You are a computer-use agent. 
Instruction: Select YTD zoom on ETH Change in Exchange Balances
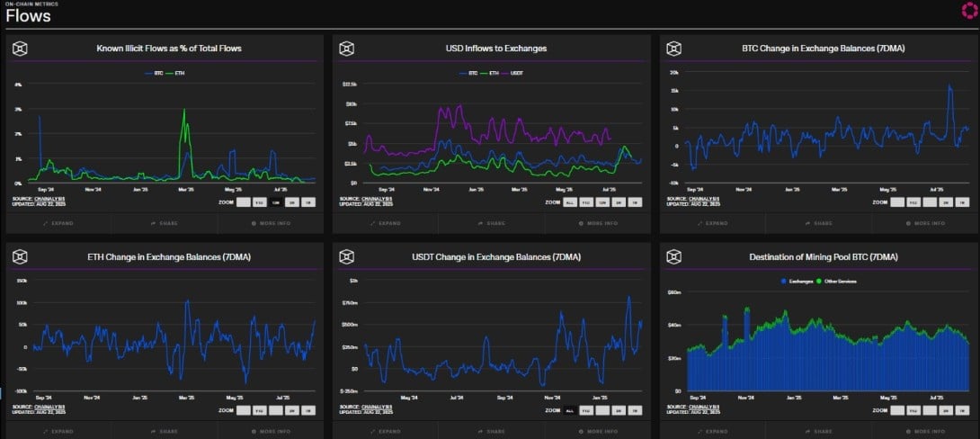259,411
